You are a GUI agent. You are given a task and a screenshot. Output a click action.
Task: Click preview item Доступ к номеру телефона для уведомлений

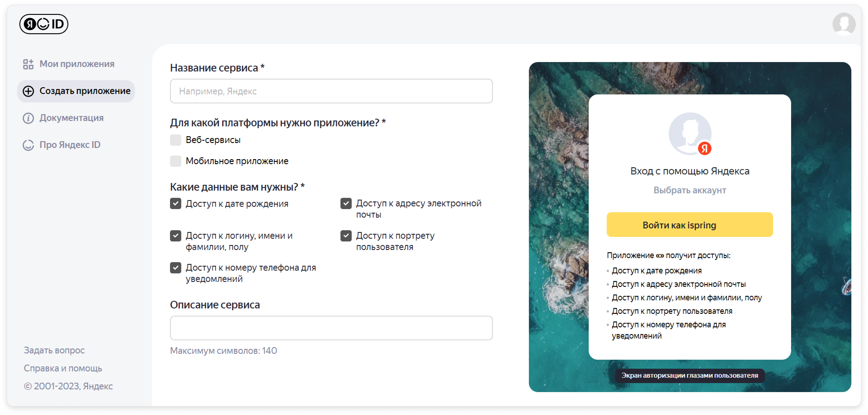[x=669, y=330]
